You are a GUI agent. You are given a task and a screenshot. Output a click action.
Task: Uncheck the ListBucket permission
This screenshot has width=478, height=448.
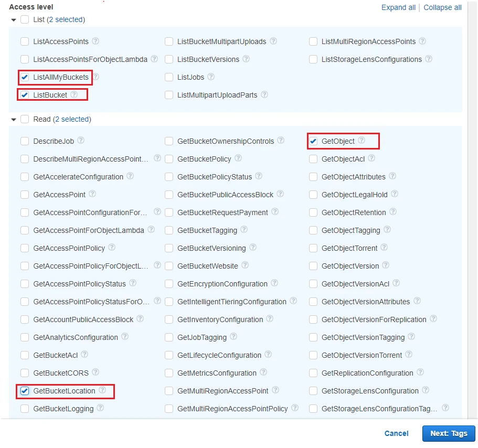point(25,95)
